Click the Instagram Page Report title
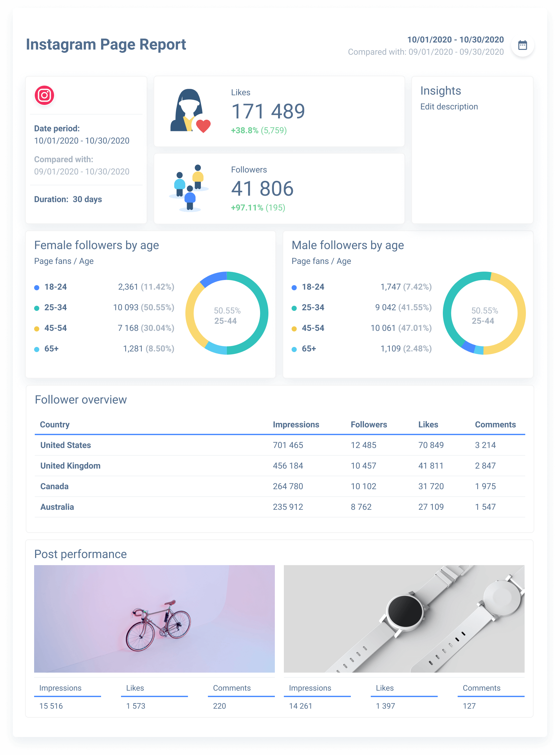This screenshot has width=560, height=755. [x=106, y=44]
